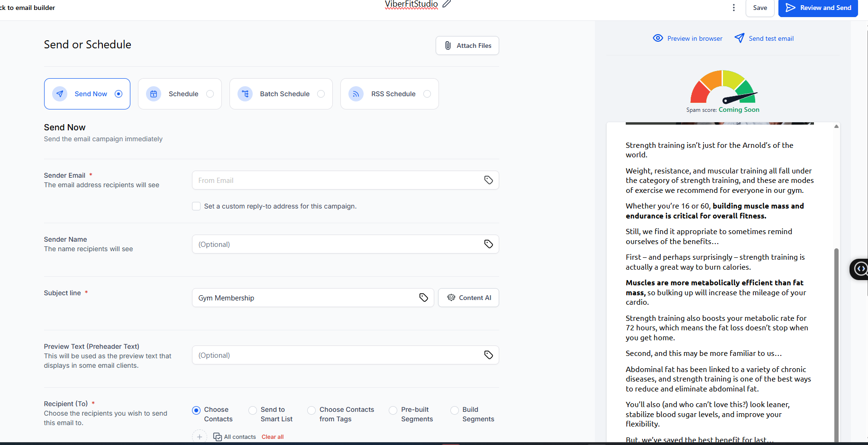Click the tag icon in Sender Email field
Screen dimensions: 868x445
click(x=488, y=180)
